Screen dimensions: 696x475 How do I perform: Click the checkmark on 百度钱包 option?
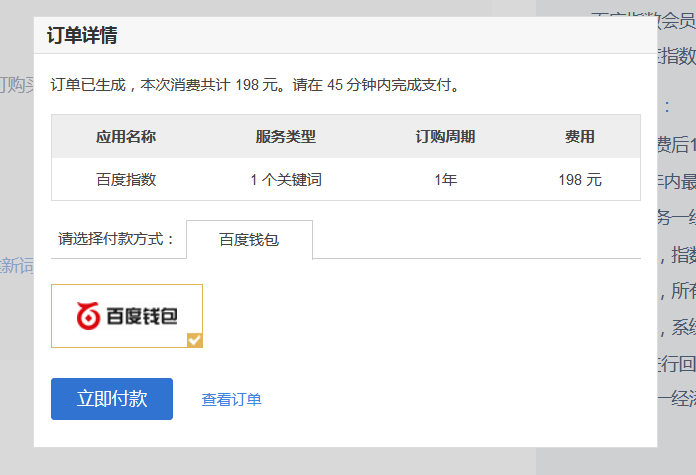click(x=194, y=340)
